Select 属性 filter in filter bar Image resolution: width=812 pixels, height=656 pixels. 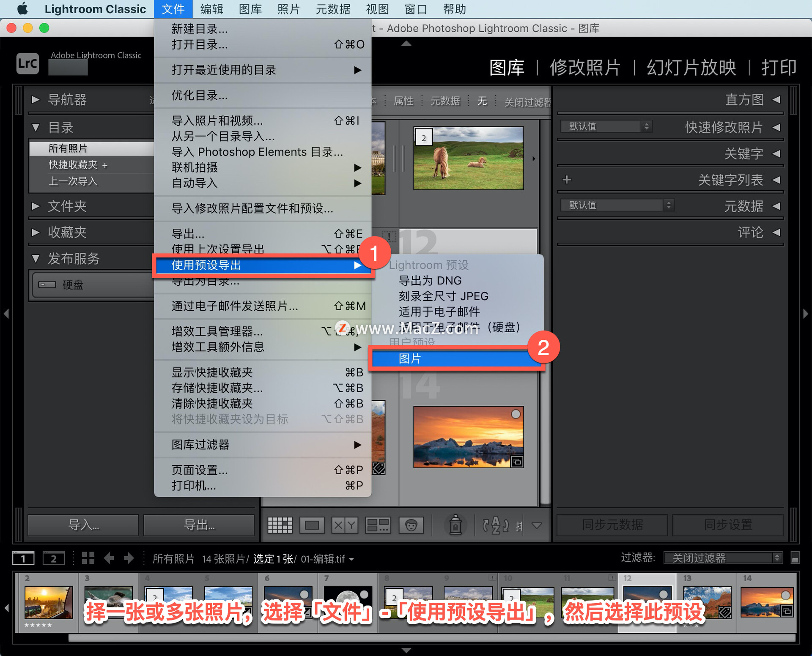pyautogui.click(x=403, y=101)
